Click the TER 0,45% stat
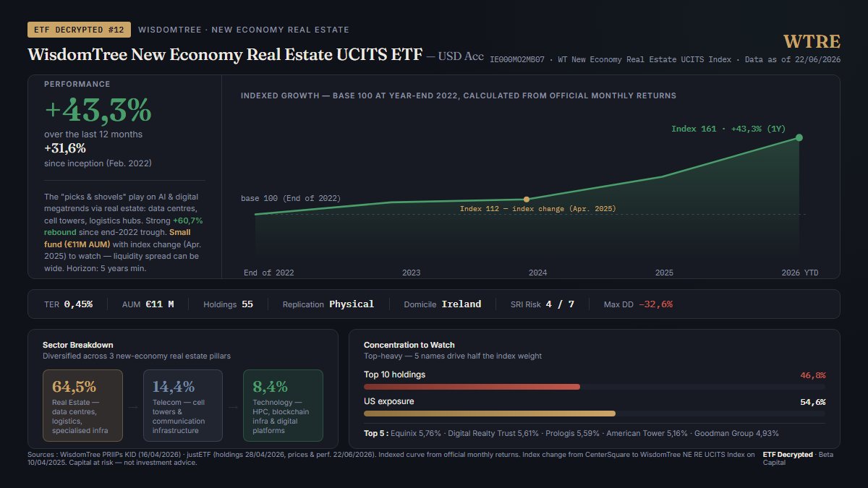868x488 pixels. click(x=69, y=304)
